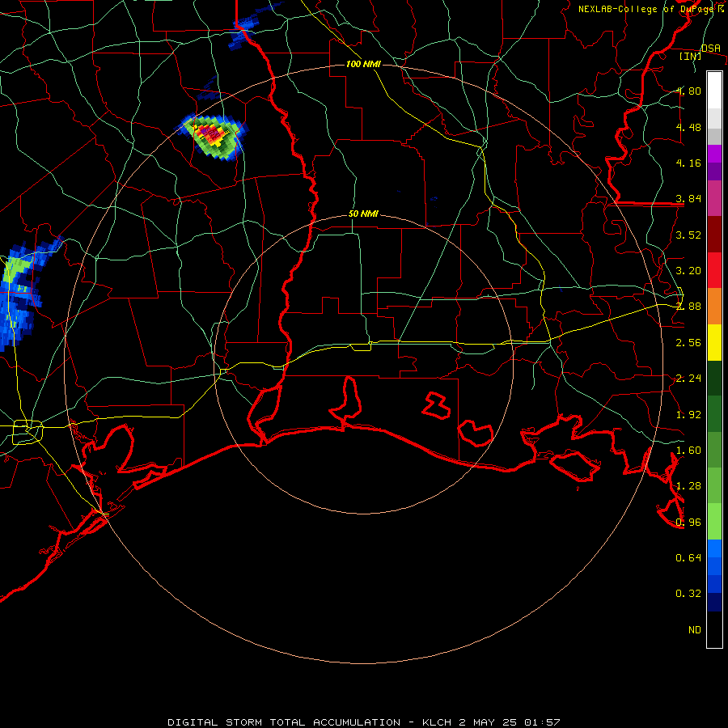Click the 0.96 legend value
The height and width of the screenshot is (728, 728).
[x=688, y=523]
